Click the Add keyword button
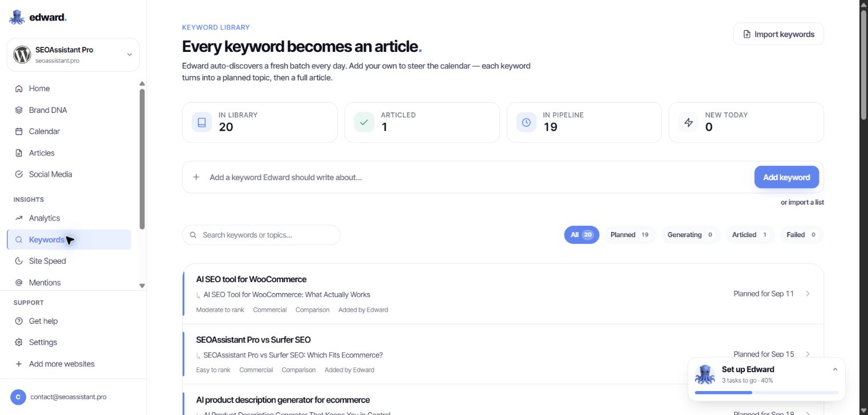 [x=786, y=177]
